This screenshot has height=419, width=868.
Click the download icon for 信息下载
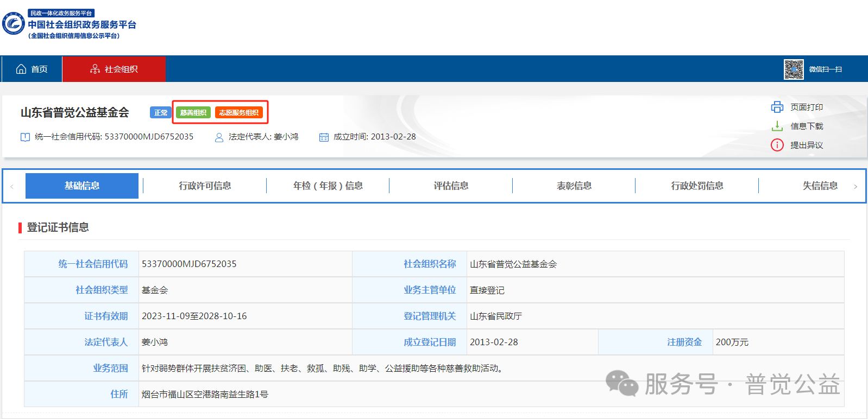pyautogui.click(x=777, y=126)
